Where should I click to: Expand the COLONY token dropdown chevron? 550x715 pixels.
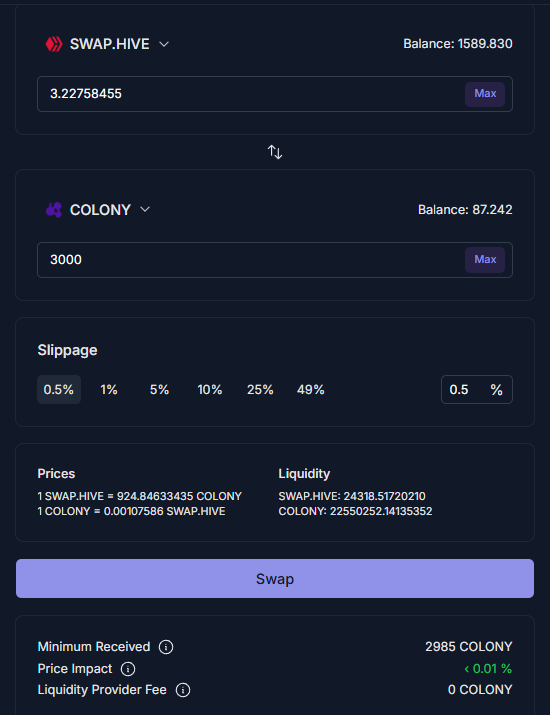145,209
